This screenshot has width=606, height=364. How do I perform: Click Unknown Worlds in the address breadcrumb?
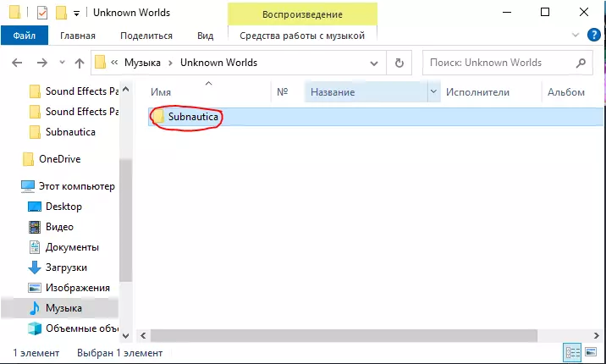[218, 63]
